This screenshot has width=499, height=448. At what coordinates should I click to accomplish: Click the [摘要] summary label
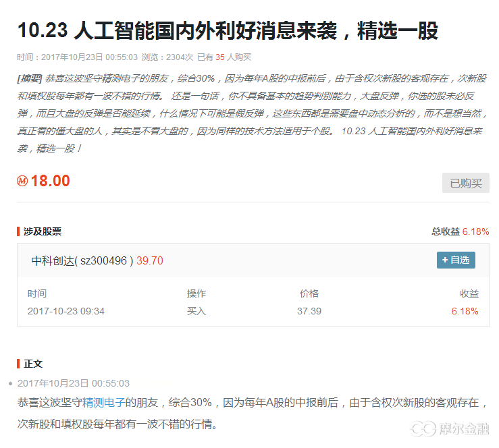point(30,78)
